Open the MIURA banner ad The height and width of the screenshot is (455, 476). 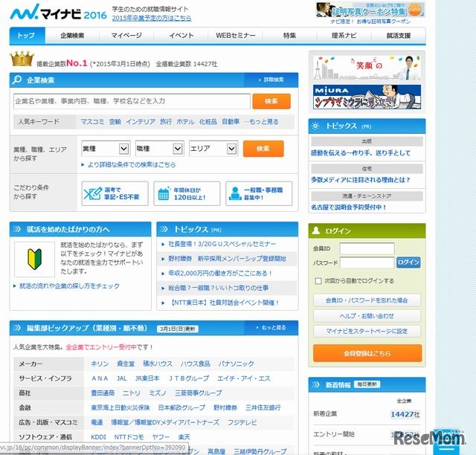(367, 97)
